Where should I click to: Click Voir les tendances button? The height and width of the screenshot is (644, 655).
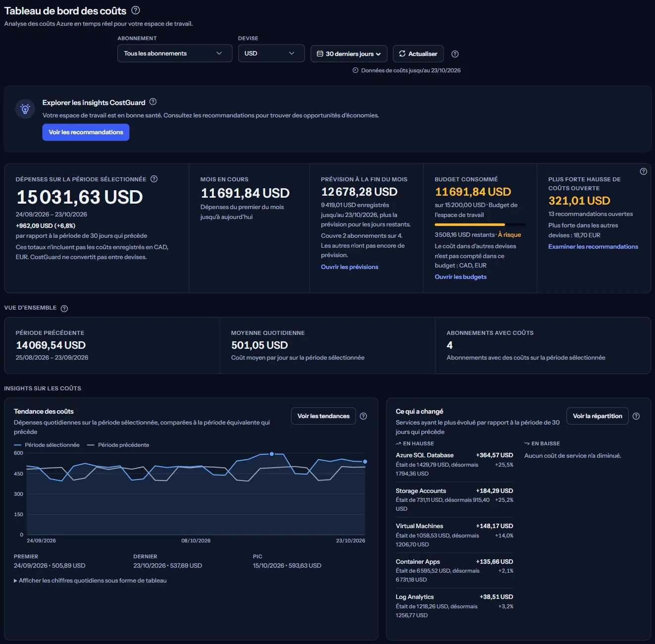(323, 416)
